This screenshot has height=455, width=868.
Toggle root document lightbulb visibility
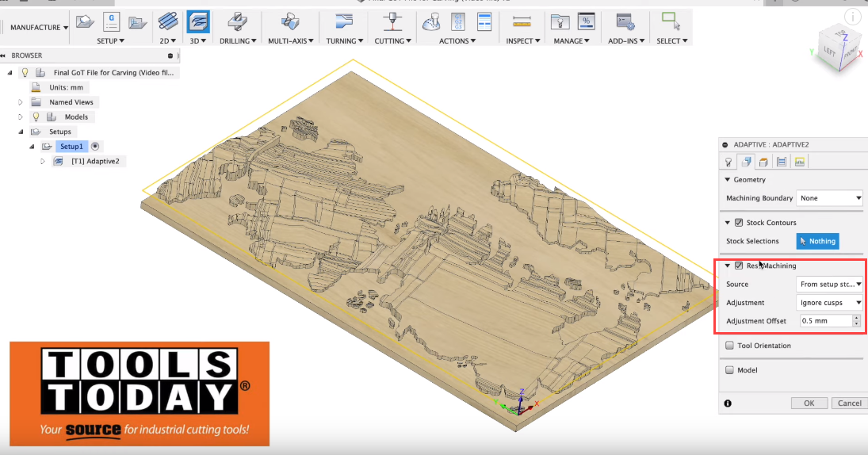(x=25, y=72)
